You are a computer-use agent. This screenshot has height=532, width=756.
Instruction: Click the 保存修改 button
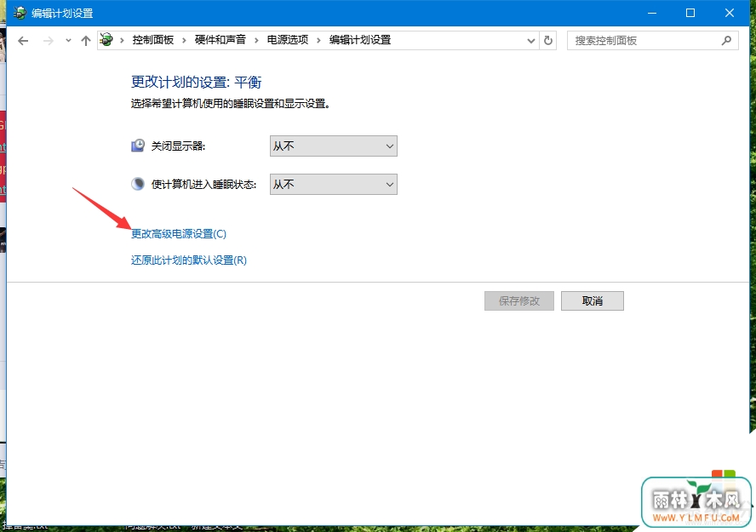coord(519,300)
